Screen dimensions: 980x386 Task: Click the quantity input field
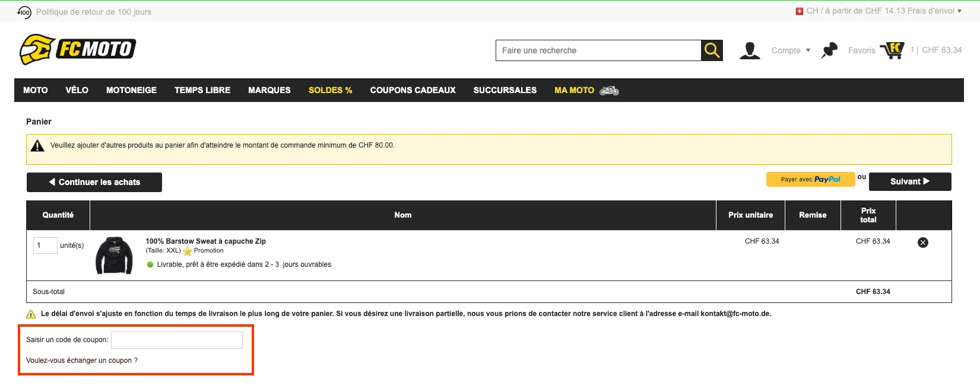pyautogui.click(x=45, y=245)
